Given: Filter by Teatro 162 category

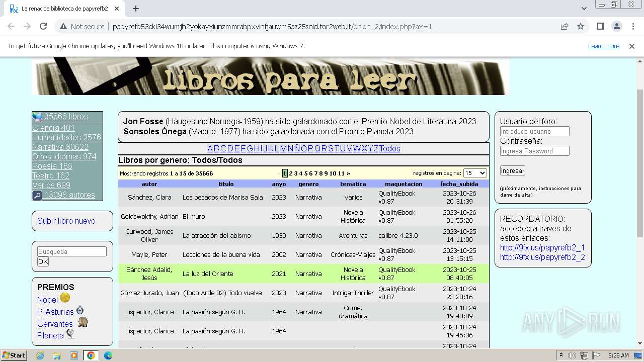Looking at the screenshot, I should click(x=51, y=175).
